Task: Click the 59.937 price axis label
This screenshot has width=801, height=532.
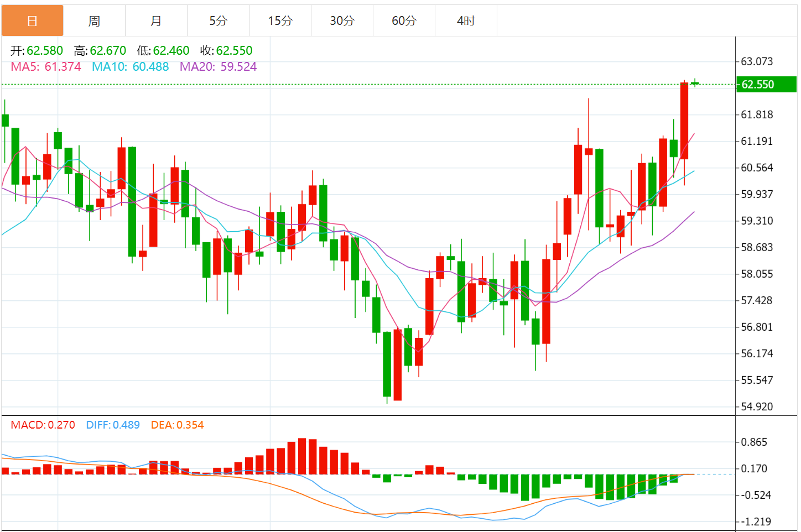Action: (x=757, y=194)
